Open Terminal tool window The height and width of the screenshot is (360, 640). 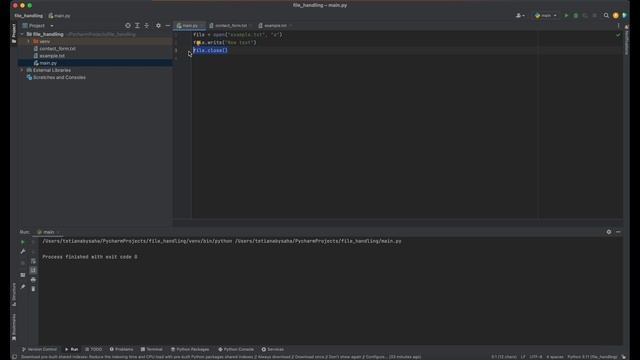click(x=151, y=349)
